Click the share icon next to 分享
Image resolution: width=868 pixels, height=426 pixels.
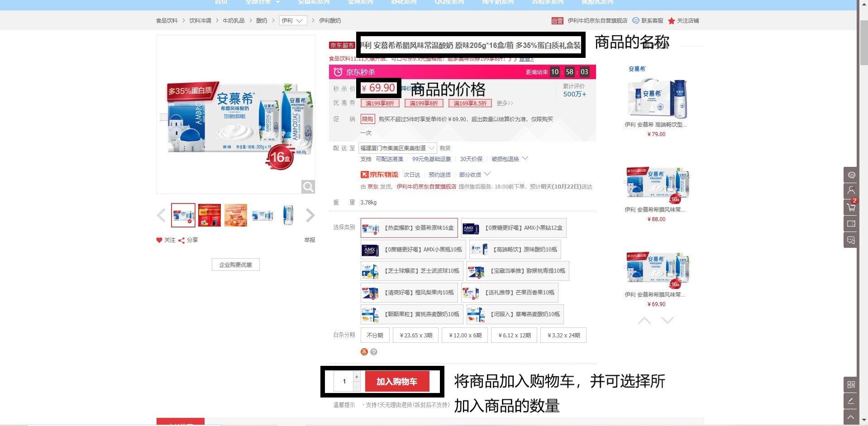click(181, 240)
